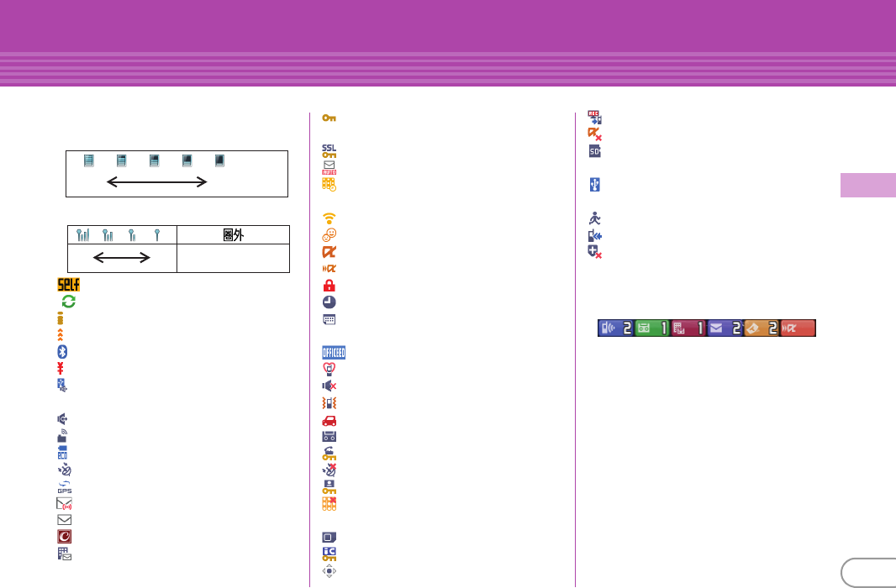
Task: Click the dark red square 'C' icon
Action: 65,537
